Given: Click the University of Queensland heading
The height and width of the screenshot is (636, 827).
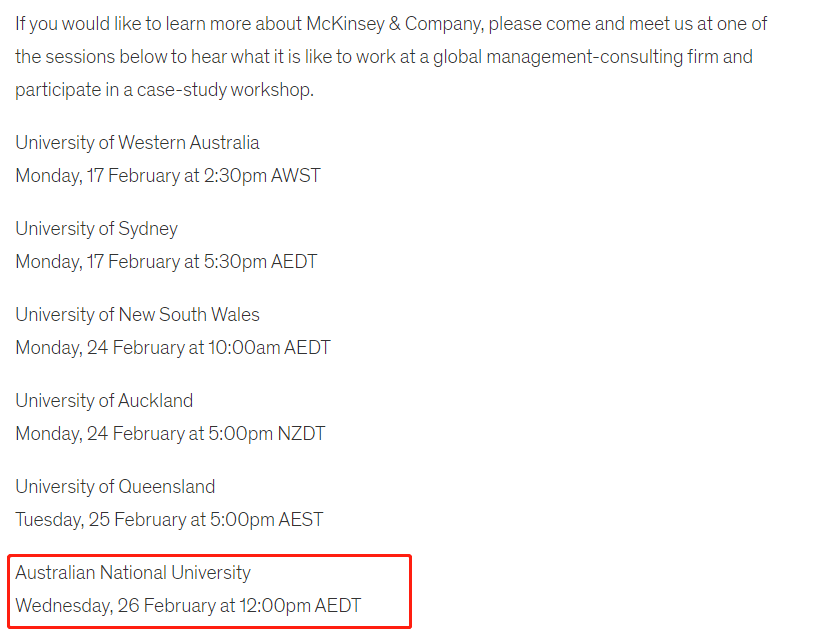Looking at the screenshot, I should point(115,487).
